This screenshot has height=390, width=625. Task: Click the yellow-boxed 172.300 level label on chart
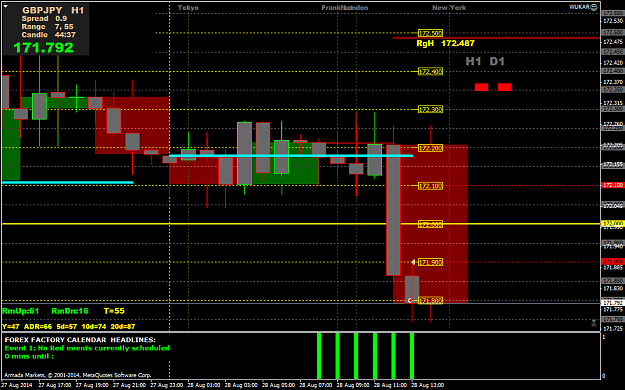430,109
